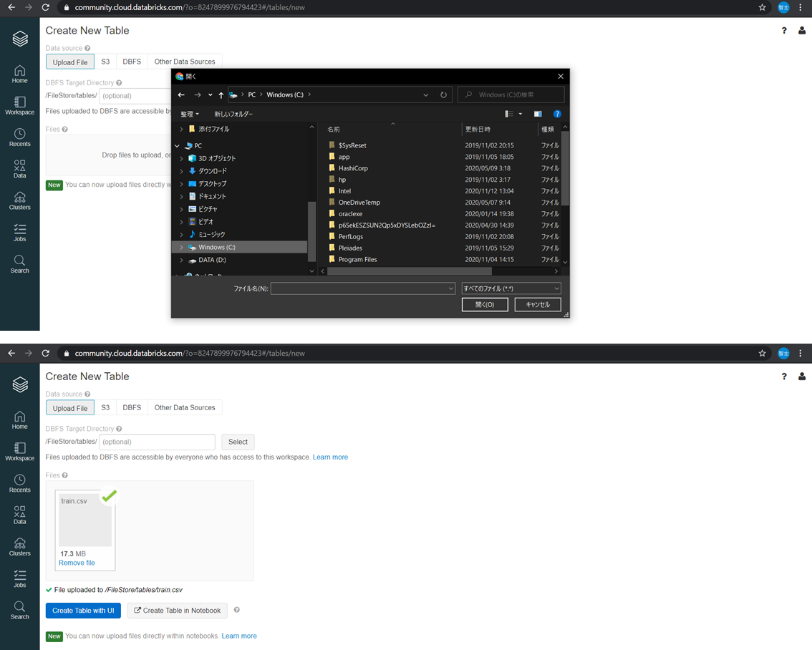The image size is (812, 650).
Task: Open Home in the sidebar beside the train.csv page
Action: point(19,420)
